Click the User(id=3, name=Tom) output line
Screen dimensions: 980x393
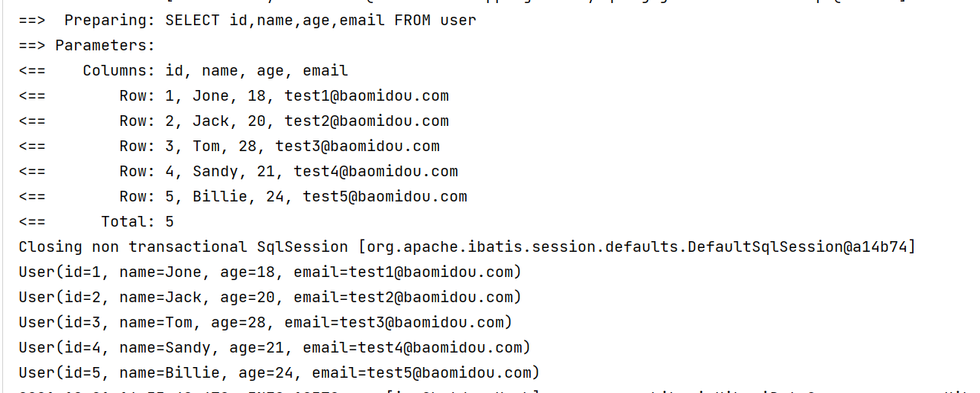pyautogui.click(x=265, y=323)
